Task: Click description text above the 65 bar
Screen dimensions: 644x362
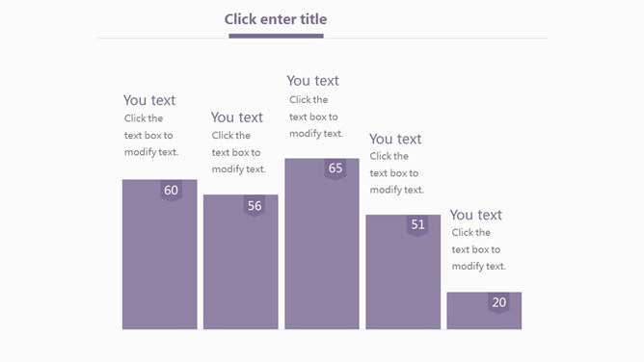Action: click(316, 116)
